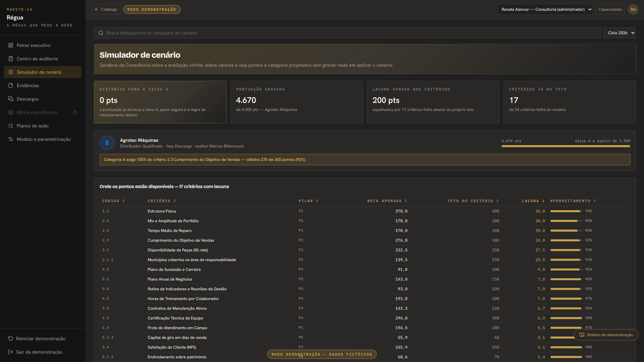This screenshot has height=362, width=644.
Task: Click the Reiniciar demonstração restart icon
Action: click(x=11, y=339)
